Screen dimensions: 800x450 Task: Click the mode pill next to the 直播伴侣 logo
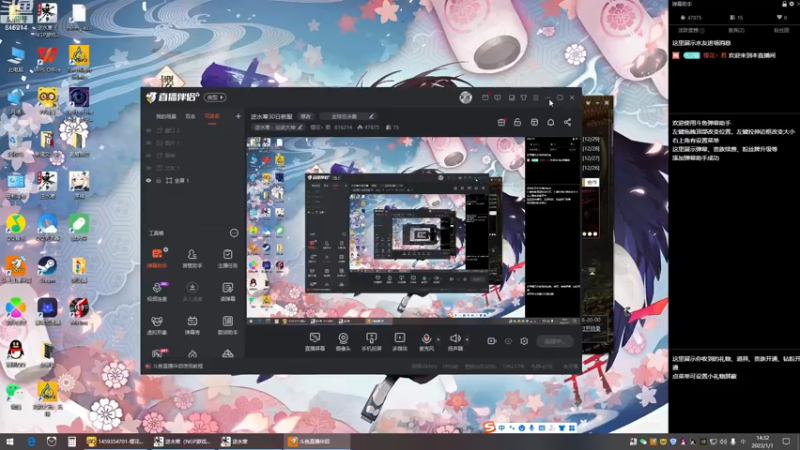(215, 97)
